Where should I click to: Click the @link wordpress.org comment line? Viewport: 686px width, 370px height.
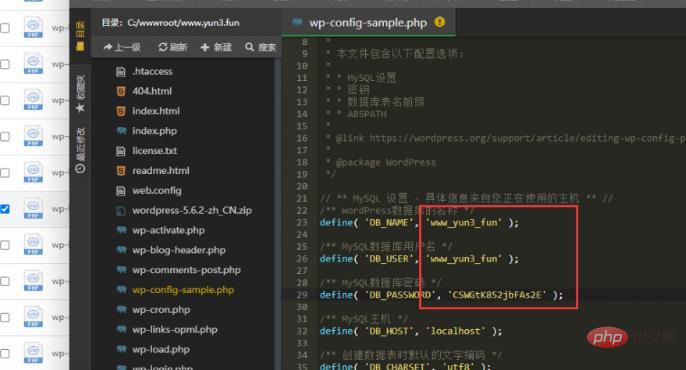tap(506, 138)
